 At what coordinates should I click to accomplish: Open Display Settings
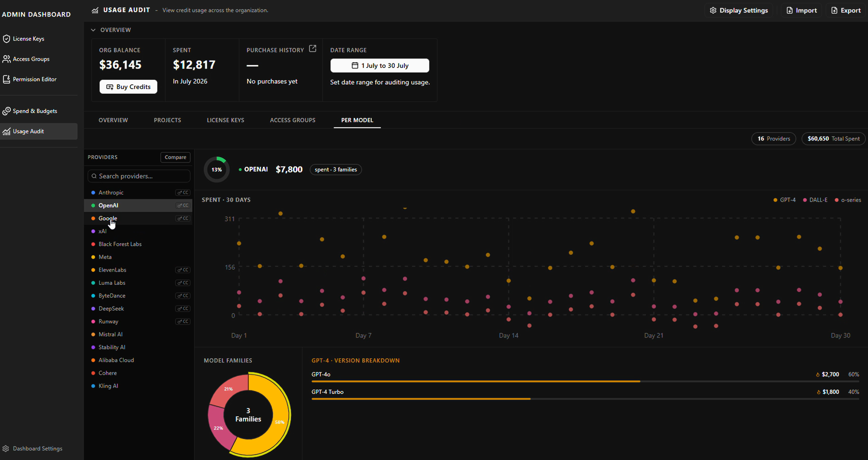coord(739,10)
